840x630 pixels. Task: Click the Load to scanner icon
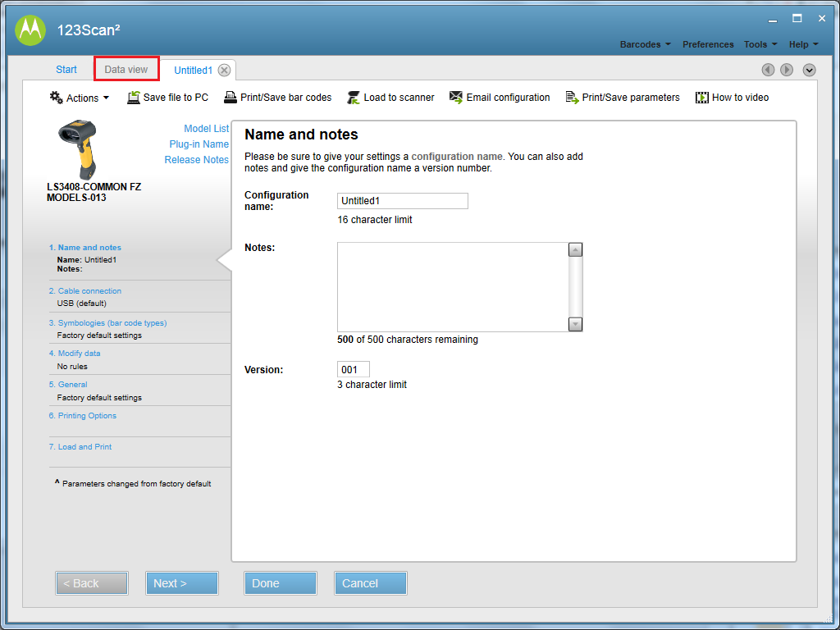pos(354,98)
